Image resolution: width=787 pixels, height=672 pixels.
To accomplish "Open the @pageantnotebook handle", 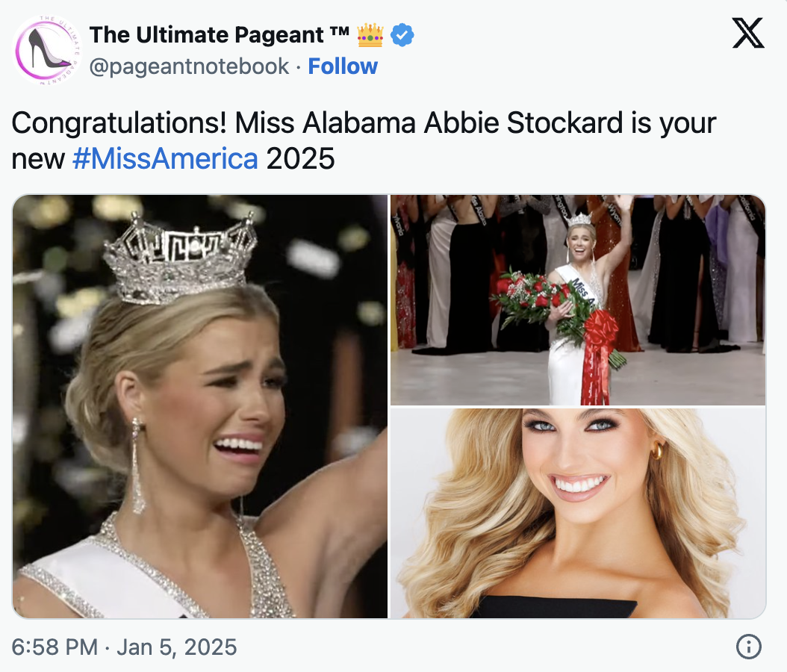I will [x=189, y=66].
